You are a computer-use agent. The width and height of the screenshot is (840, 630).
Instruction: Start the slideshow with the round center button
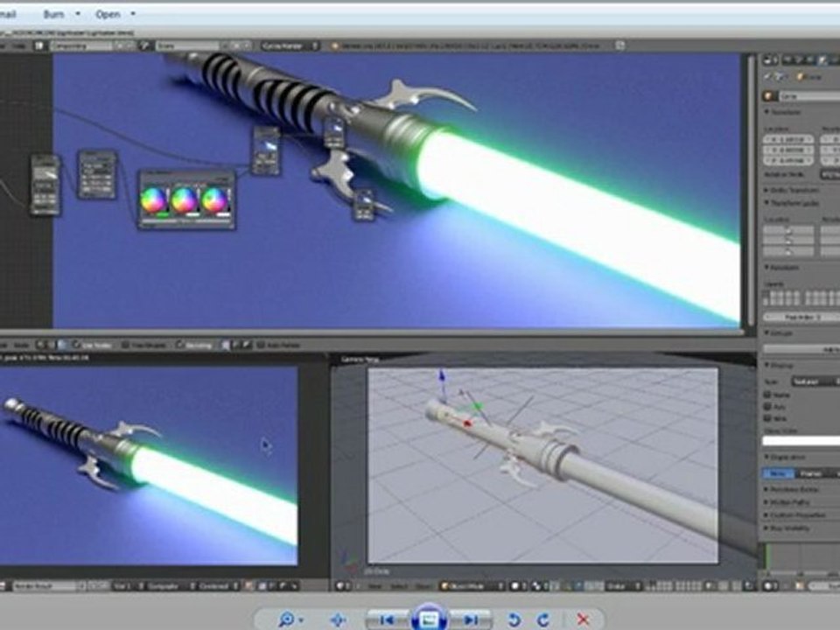click(x=429, y=619)
